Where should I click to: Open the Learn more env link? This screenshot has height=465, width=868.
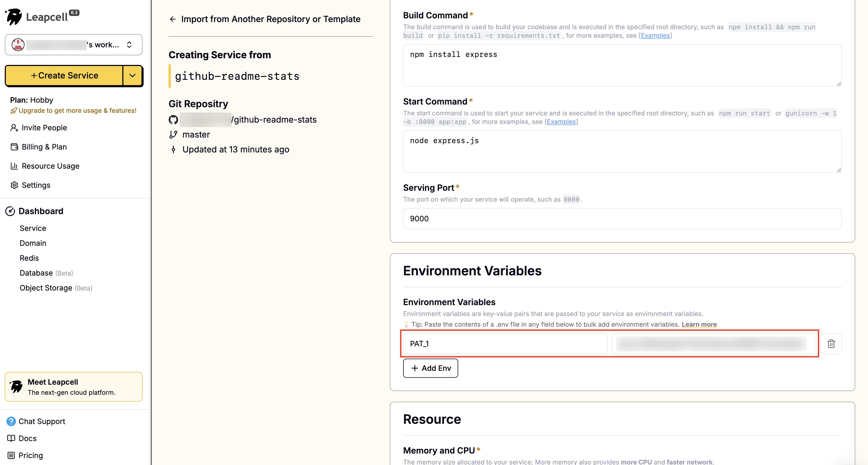[x=699, y=325]
